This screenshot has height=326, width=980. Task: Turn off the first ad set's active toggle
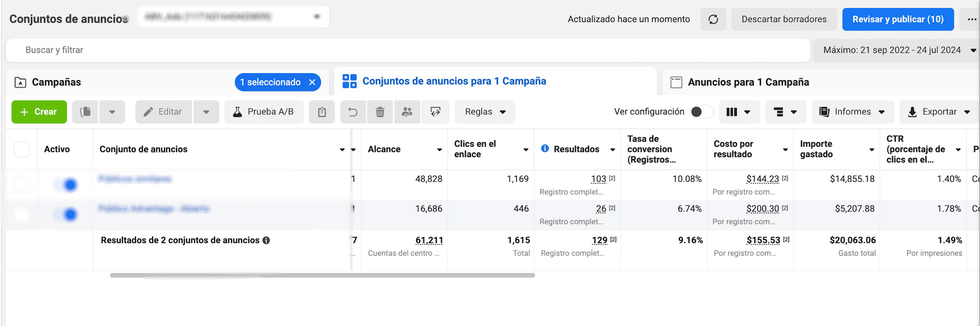click(x=66, y=185)
